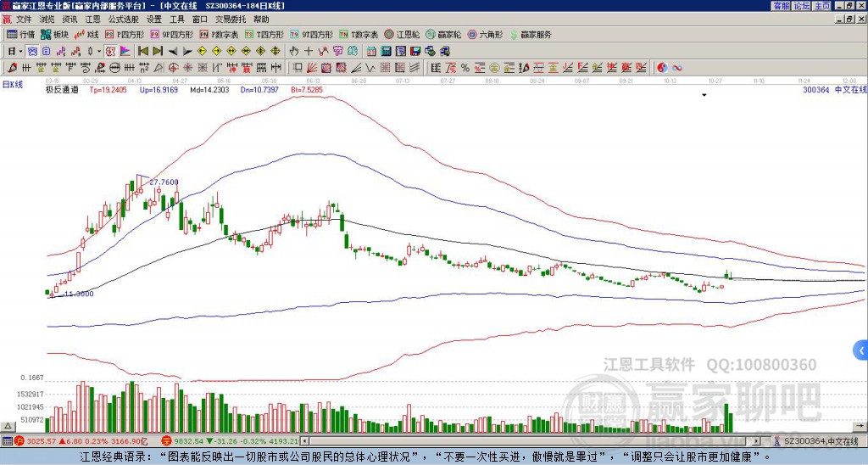Click the Tp=19.2405 indicator value

(108, 90)
